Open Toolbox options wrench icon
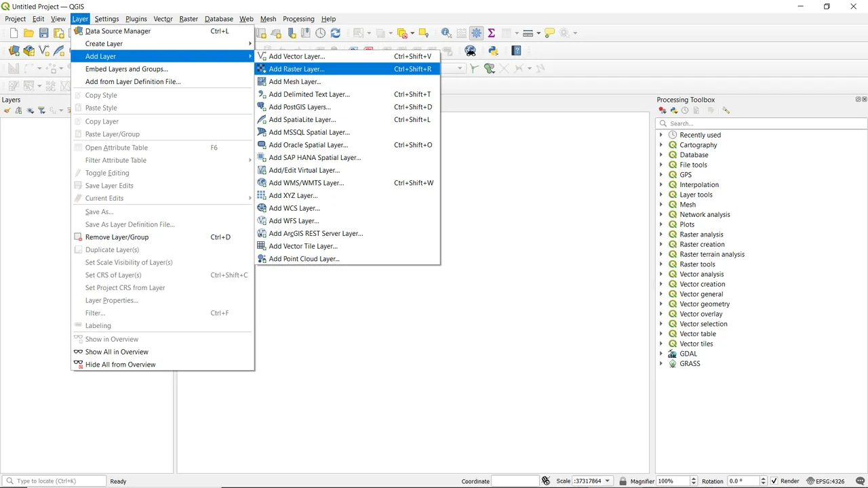 (x=726, y=110)
